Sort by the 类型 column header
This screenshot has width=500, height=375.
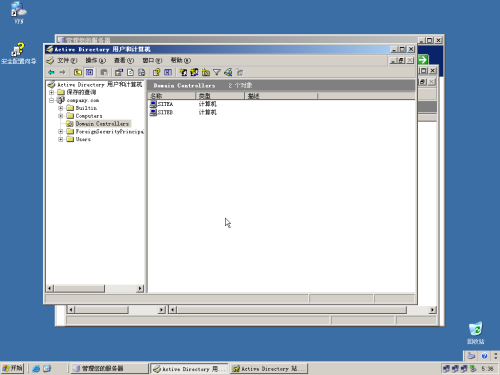coord(220,96)
